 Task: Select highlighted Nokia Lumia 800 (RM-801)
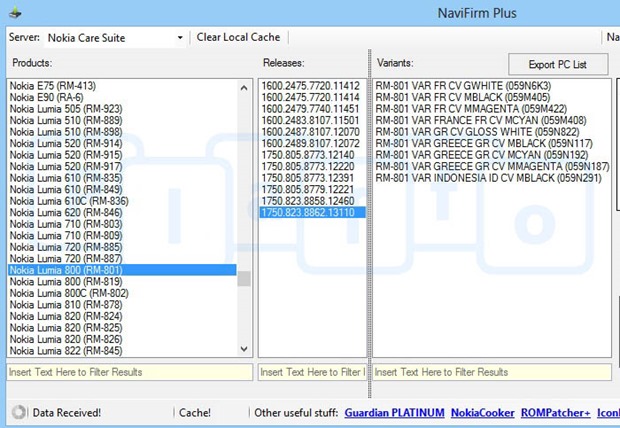pyautogui.click(x=122, y=270)
